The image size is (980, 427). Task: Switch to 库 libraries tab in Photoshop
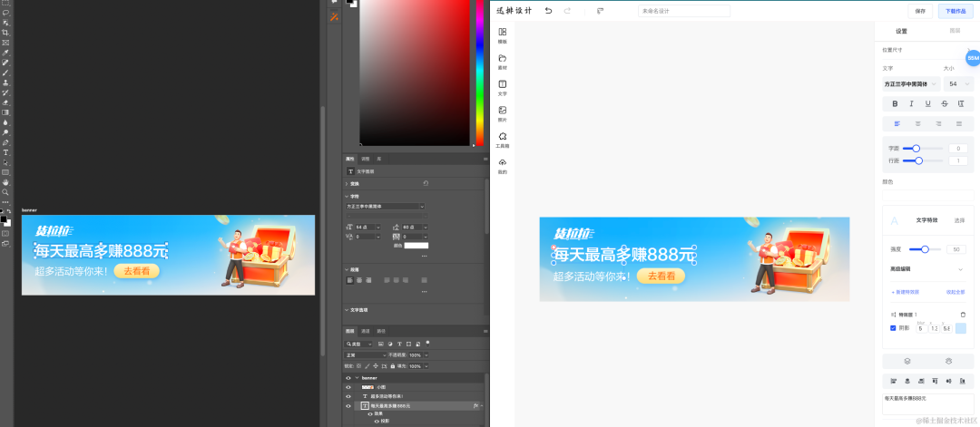[378, 160]
